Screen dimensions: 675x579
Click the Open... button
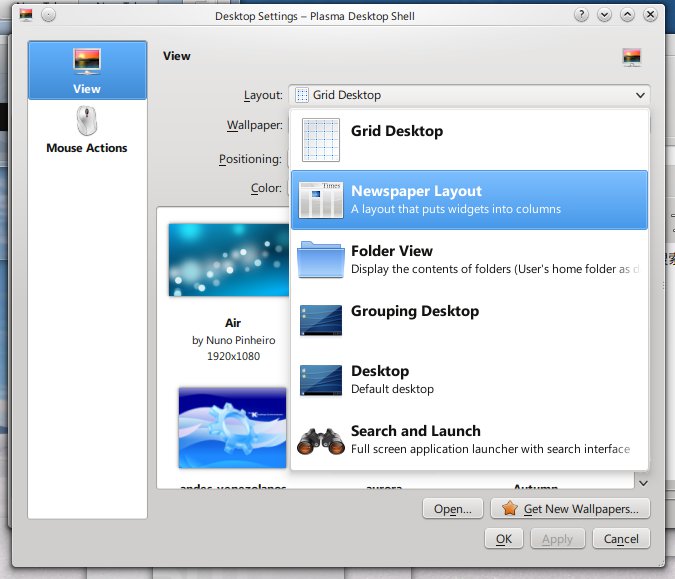(x=453, y=509)
